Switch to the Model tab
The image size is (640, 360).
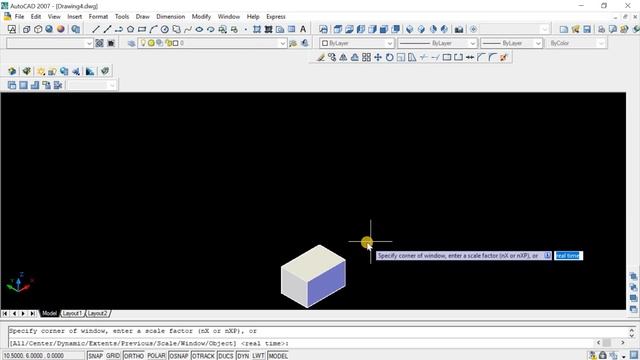[49, 313]
